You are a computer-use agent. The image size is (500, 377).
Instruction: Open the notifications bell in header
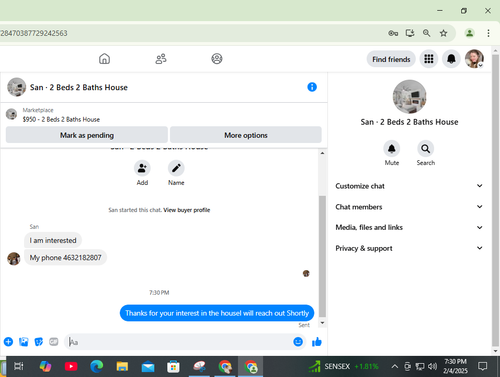[451, 59]
